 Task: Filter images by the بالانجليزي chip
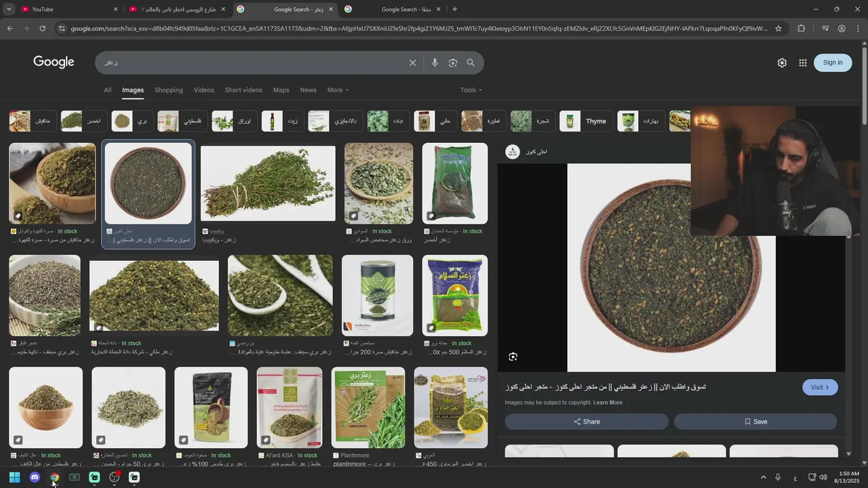click(335, 121)
